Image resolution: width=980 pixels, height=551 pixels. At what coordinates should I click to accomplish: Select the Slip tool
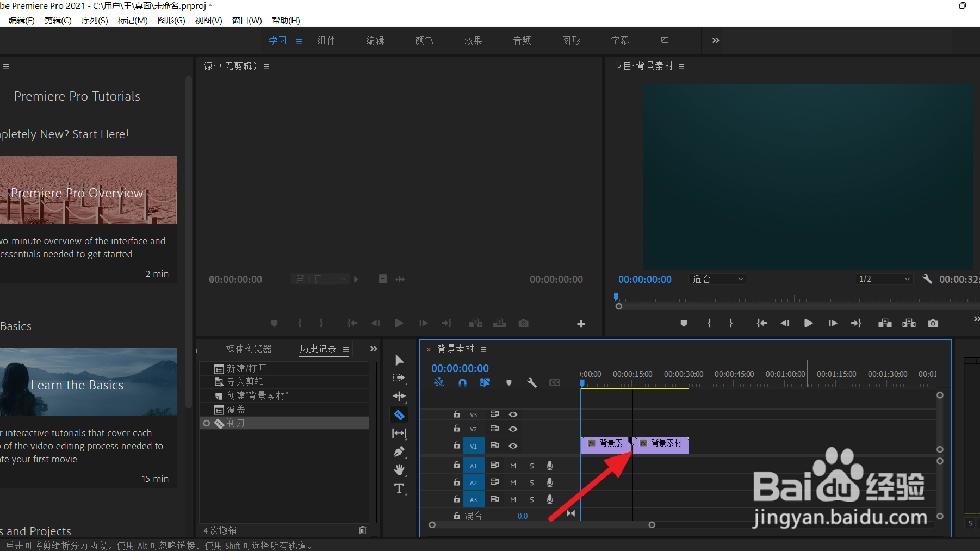(x=399, y=433)
